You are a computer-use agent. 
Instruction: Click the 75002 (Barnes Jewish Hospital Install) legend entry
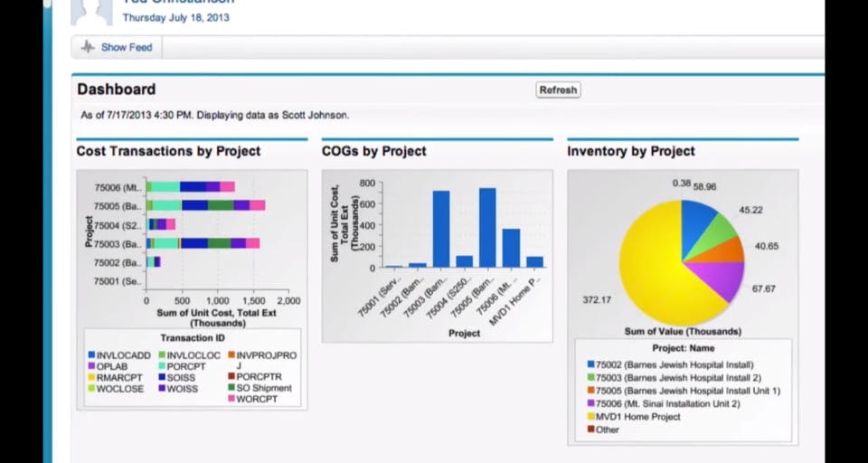(x=670, y=364)
